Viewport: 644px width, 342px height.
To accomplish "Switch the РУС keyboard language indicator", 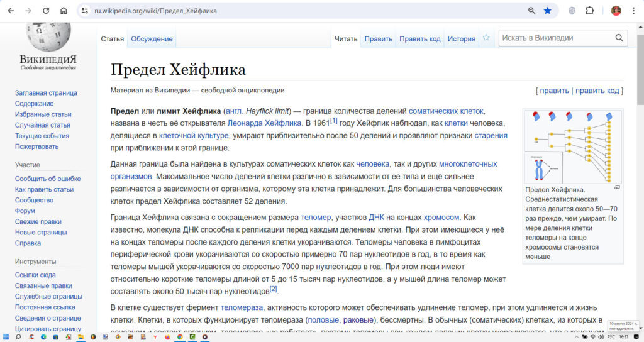I will [x=611, y=337].
